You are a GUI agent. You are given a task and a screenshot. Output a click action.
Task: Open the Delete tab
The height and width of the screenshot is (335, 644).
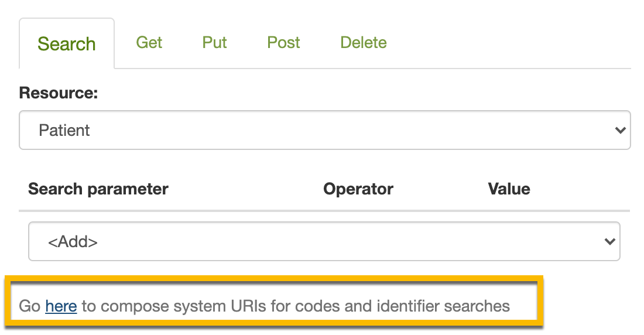(364, 42)
